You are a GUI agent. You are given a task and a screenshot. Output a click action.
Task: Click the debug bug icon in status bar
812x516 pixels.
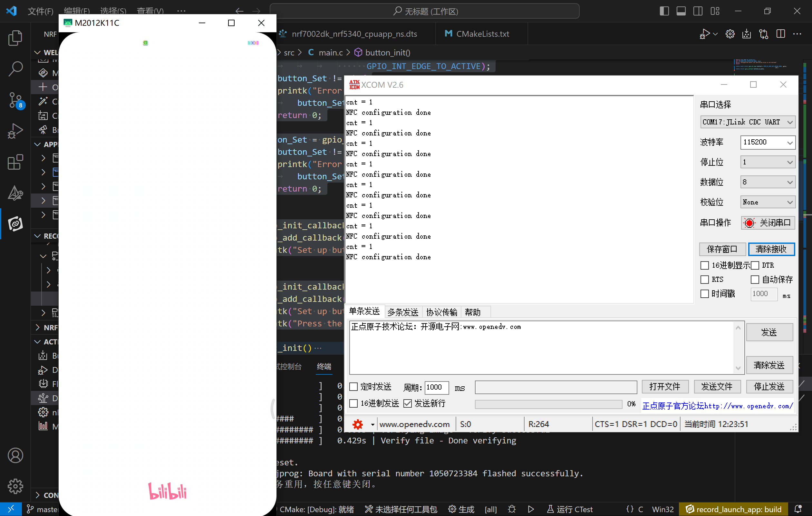(x=512, y=509)
